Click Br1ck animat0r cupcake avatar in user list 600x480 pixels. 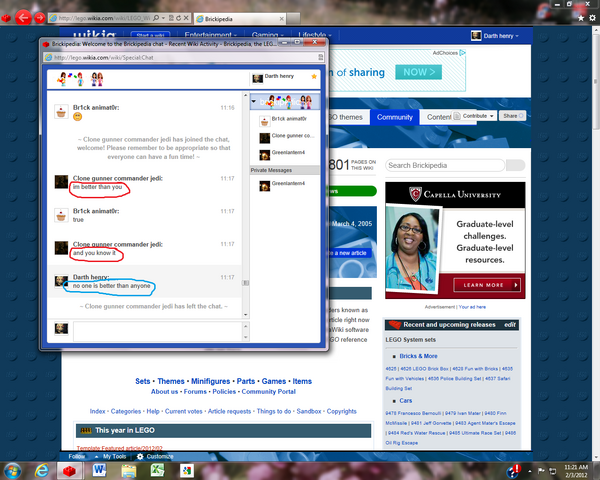264,121
